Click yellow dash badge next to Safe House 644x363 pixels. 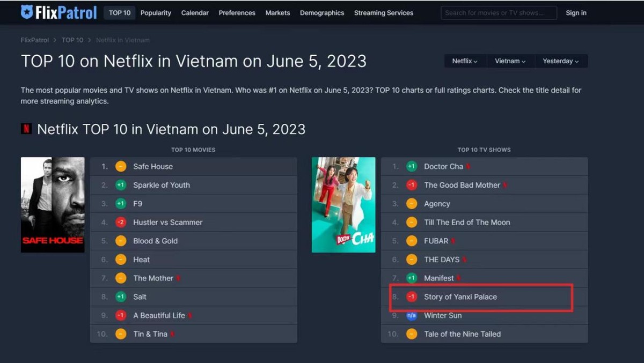(121, 166)
